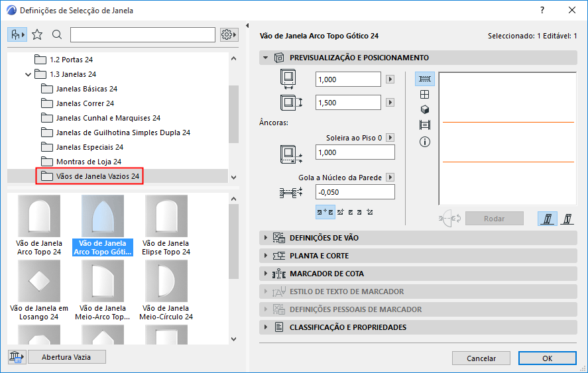
Task: Click the help question mark button
Action: click(x=542, y=11)
